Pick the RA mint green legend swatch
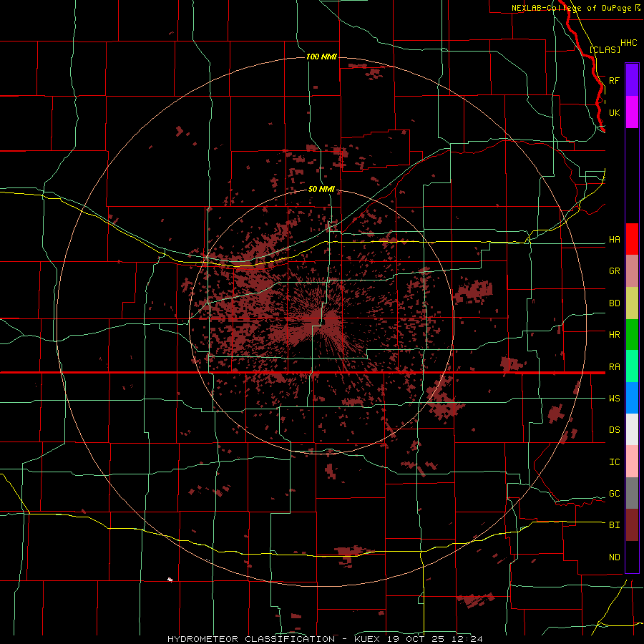This screenshot has height=644, width=644. tap(632, 366)
